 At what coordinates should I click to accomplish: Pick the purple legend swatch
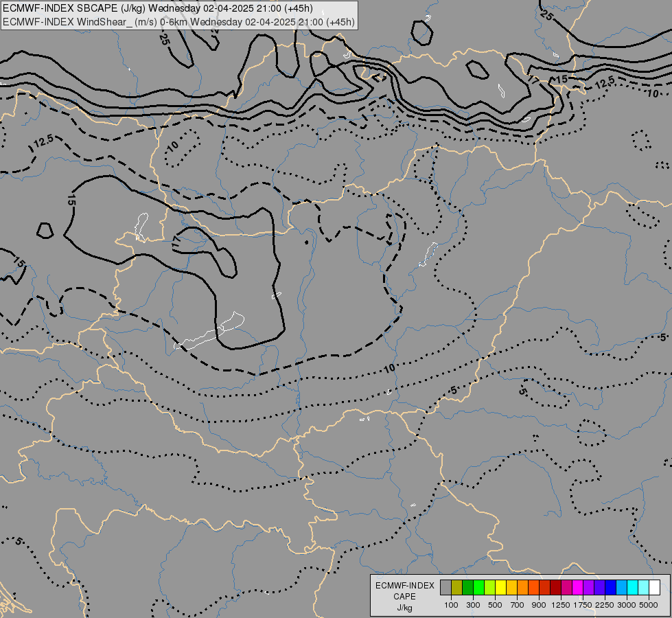[588, 588]
